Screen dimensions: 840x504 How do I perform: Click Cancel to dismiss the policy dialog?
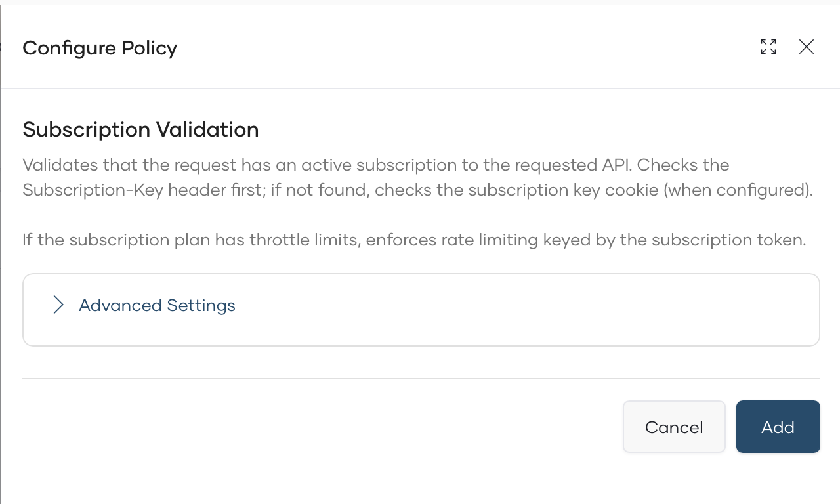coord(674,427)
